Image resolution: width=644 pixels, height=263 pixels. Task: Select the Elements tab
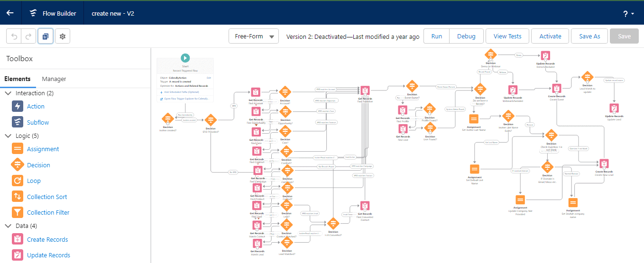click(x=18, y=79)
